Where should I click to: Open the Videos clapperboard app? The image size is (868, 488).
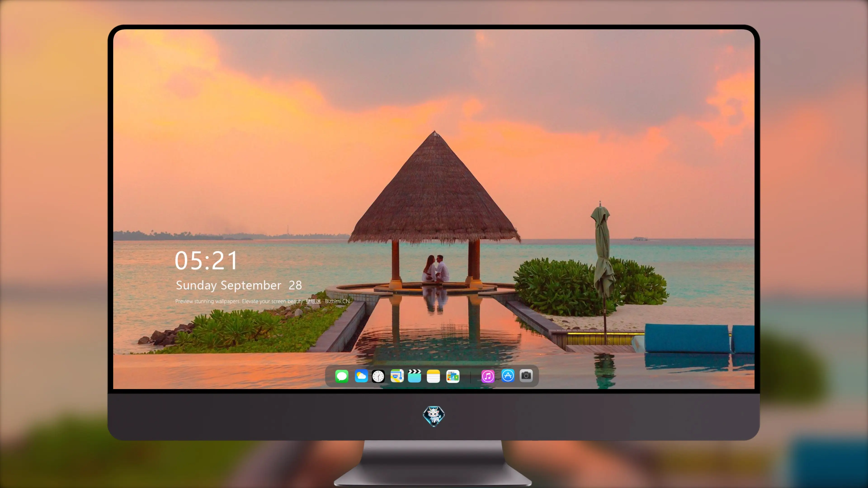415,376
